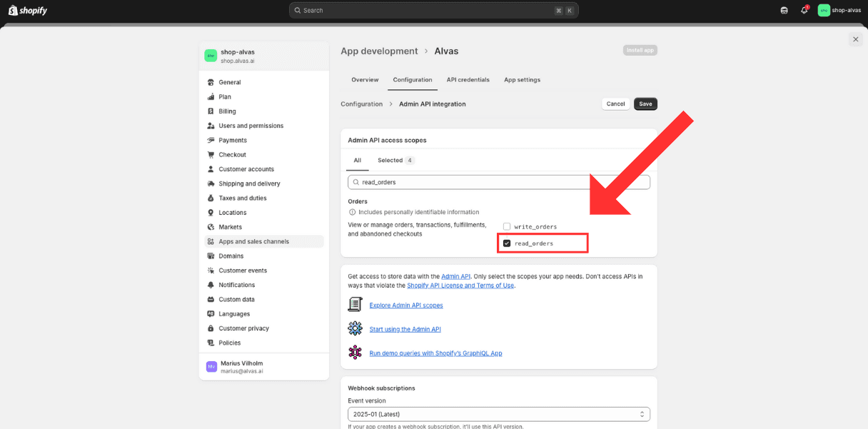Click the sidekick icon beside the bell
Screen dimensions: 868x429
point(784,10)
